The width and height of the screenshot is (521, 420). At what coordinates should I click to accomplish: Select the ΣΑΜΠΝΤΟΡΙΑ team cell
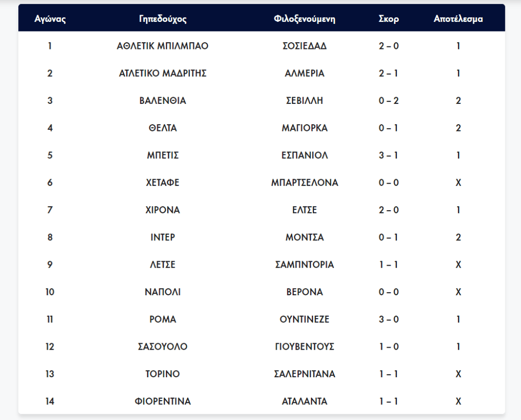[x=304, y=265]
